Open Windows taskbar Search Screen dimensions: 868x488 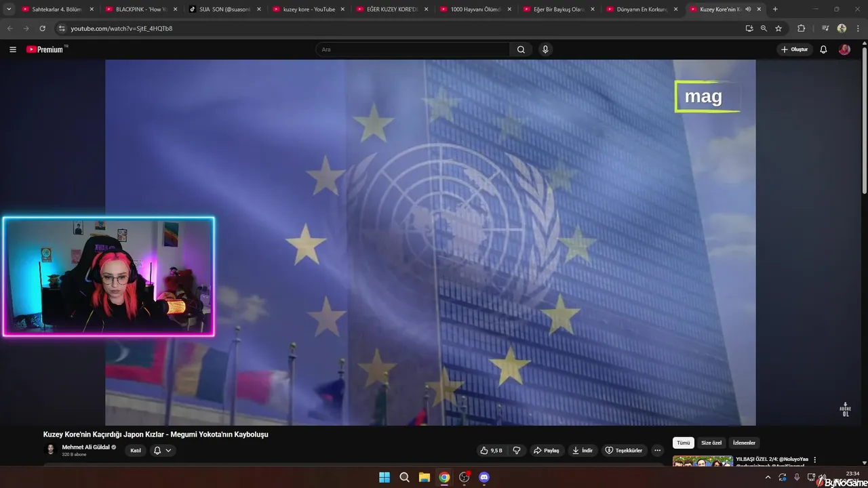404,477
